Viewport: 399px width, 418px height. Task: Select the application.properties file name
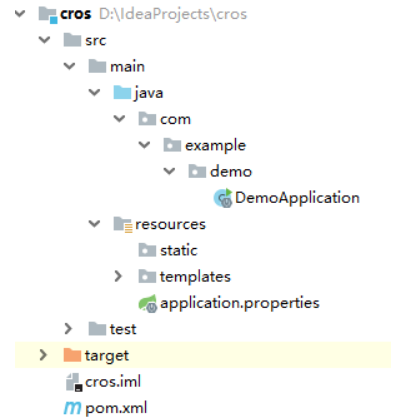click(x=240, y=304)
